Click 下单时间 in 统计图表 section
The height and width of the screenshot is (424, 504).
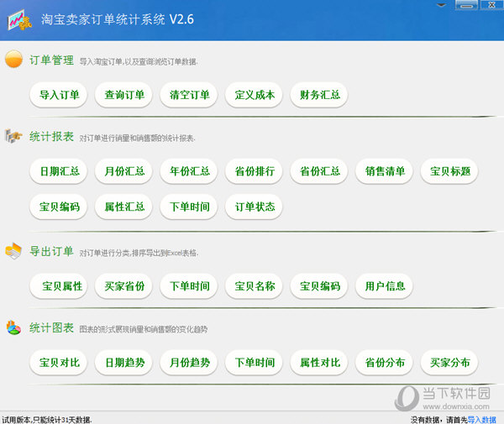pos(254,363)
